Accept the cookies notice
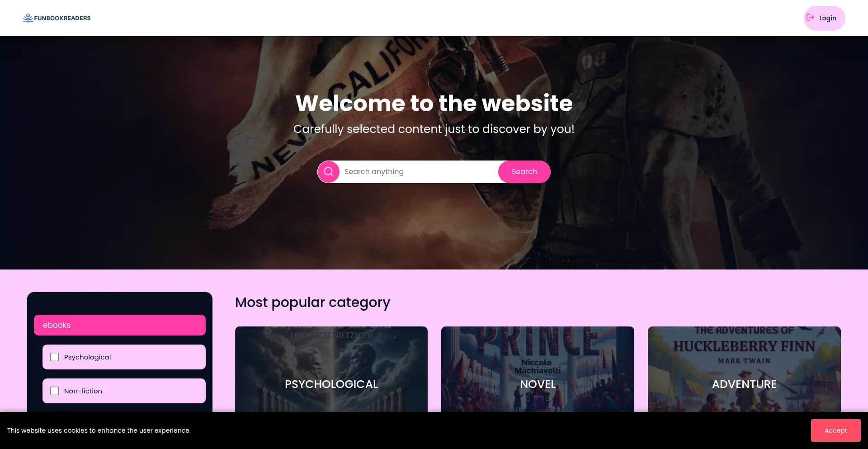868x449 pixels. tap(835, 430)
